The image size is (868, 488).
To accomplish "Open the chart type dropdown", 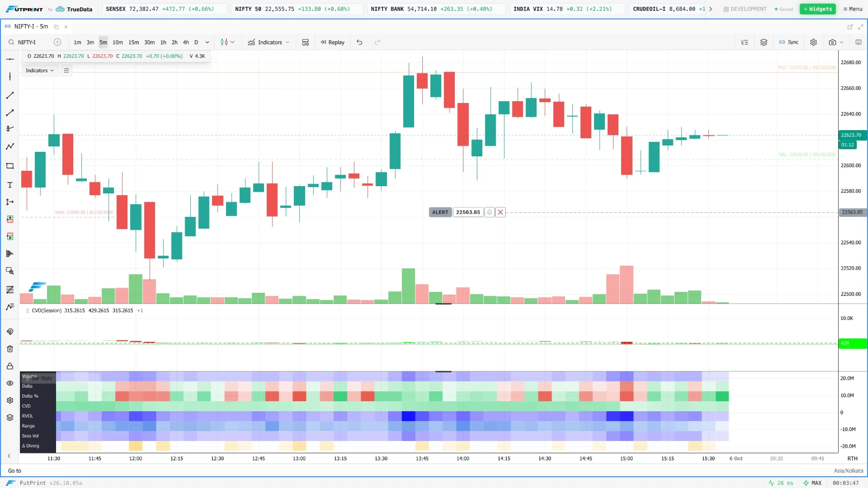I will tap(227, 42).
